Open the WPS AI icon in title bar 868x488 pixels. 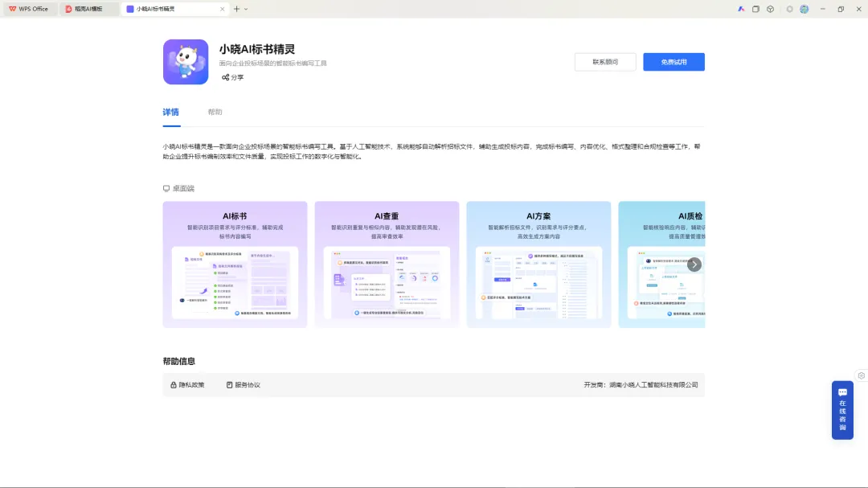(741, 9)
